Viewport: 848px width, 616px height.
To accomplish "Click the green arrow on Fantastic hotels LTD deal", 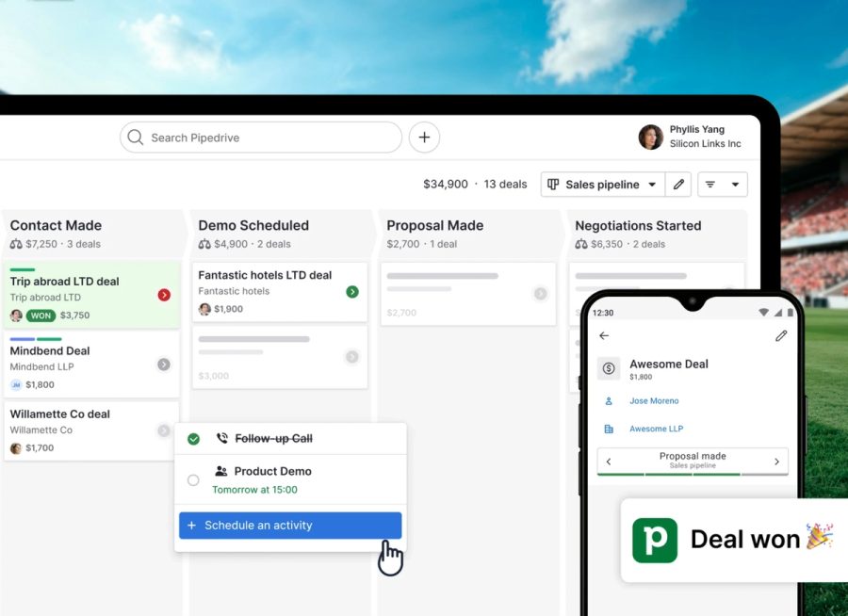I will pyautogui.click(x=352, y=291).
